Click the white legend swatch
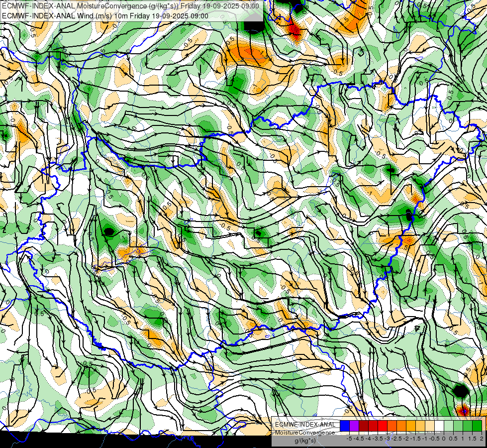 click(x=439, y=426)
